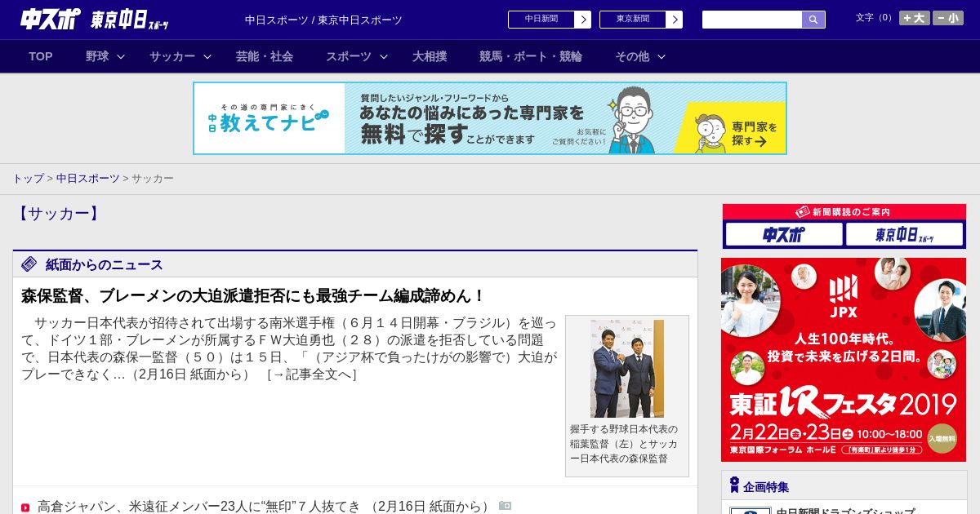Click the 中日スポーツ breadcrumb link

[x=88, y=178]
